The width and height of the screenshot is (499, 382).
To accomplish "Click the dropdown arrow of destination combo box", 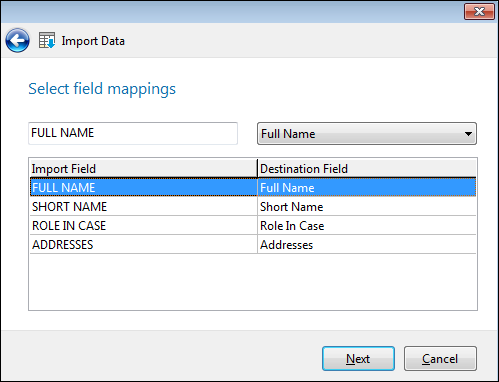I will tap(468, 134).
